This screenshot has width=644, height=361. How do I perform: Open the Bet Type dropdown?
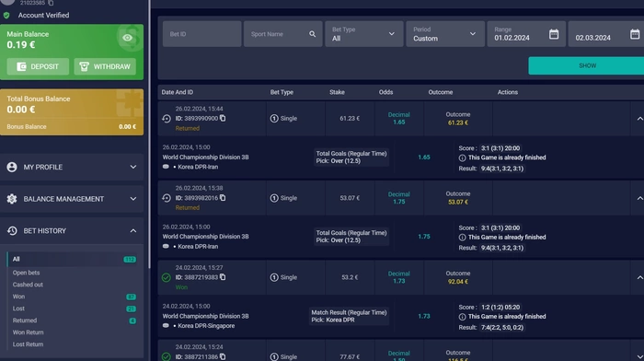[364, 34]
